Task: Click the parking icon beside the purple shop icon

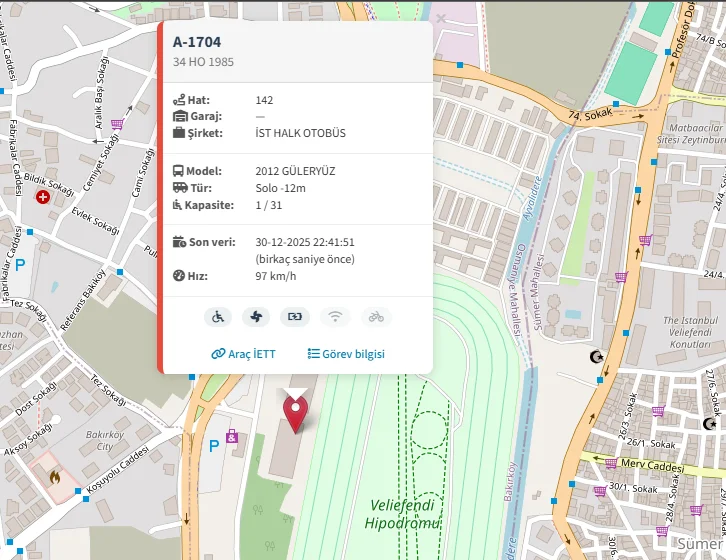Action: (213, 446)
